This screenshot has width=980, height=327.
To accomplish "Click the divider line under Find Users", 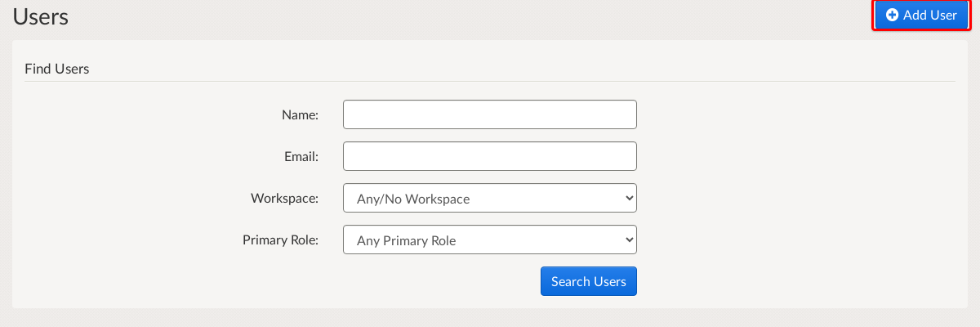I will pyautogui.click(x=490, y=81).
